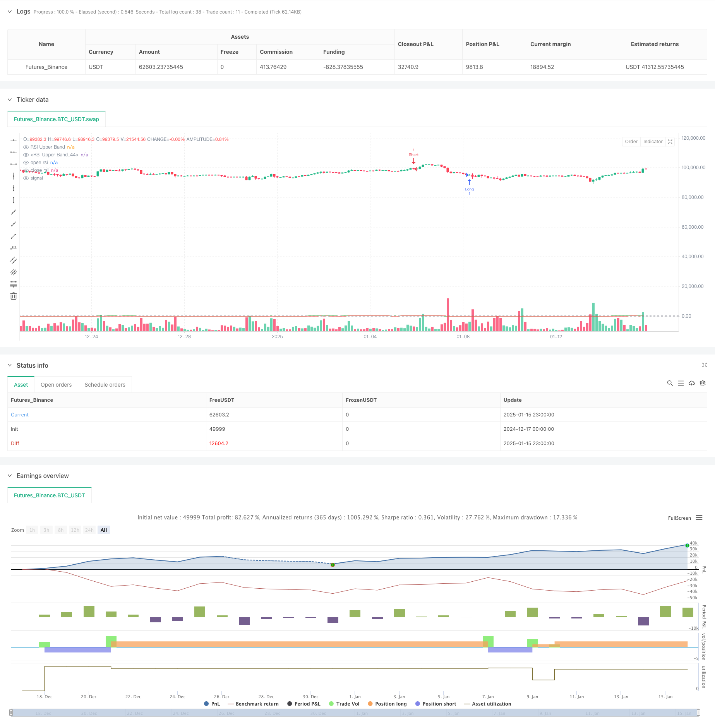The height and width of the screenshot is (728, 715).
Task: Click the green endpoint marker on PnL curve
Action: tap(687, 545)
